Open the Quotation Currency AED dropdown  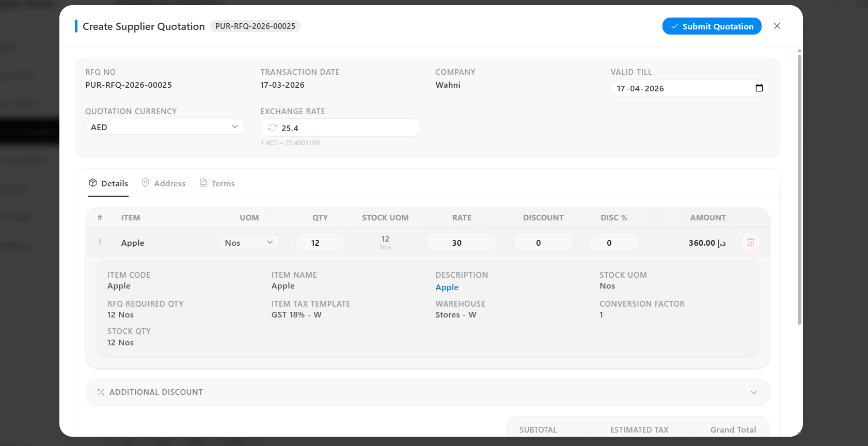click(x=165, y=127)
